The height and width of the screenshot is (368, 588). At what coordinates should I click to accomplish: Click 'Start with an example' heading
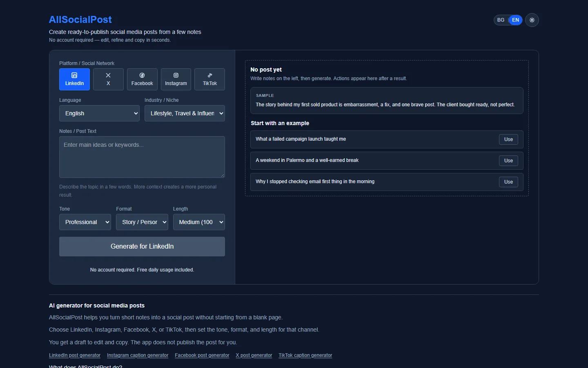coord(280,123)
